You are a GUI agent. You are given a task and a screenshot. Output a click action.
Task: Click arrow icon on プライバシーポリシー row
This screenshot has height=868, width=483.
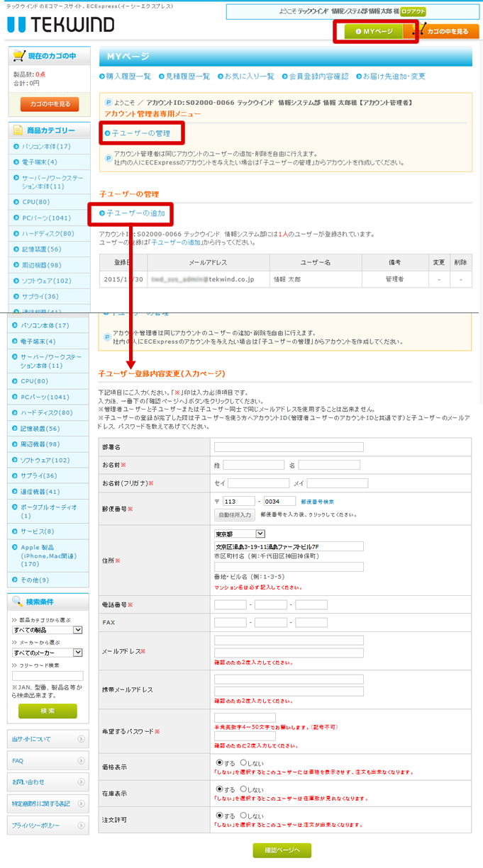(x=82, y=825)
